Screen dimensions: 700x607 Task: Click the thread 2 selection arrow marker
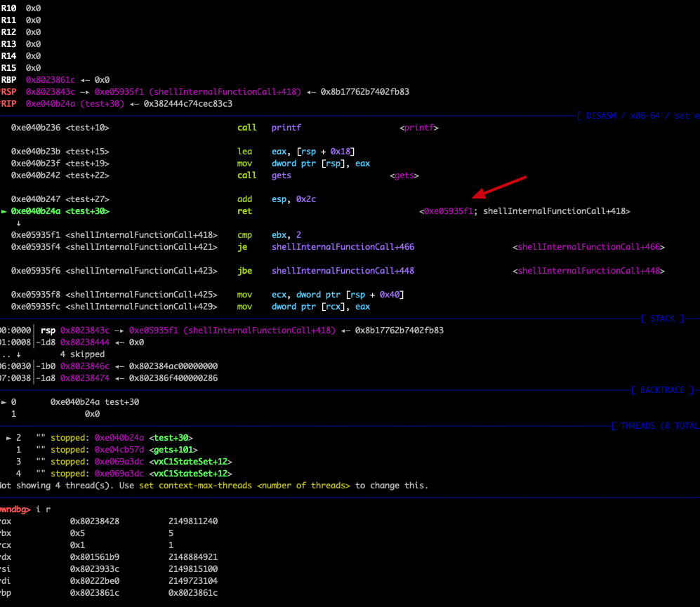[8, 438]
